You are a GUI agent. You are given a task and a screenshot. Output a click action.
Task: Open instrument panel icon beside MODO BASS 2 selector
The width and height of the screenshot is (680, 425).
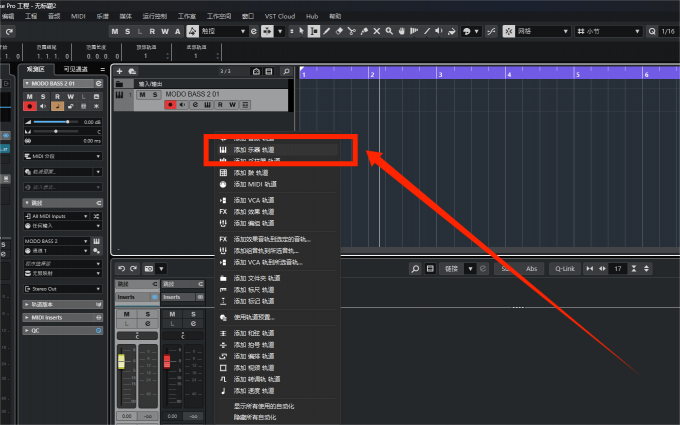97,241
